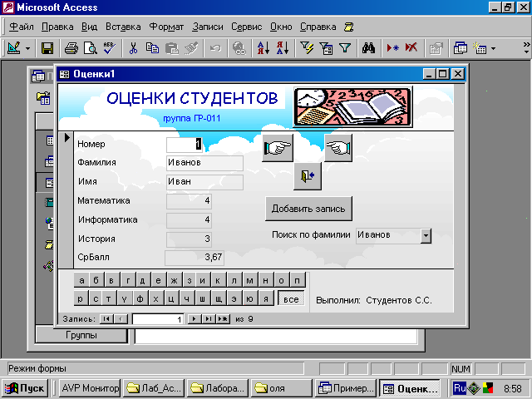Click the New Object toolbar icon
532x399 pixels.
[480, 48]
